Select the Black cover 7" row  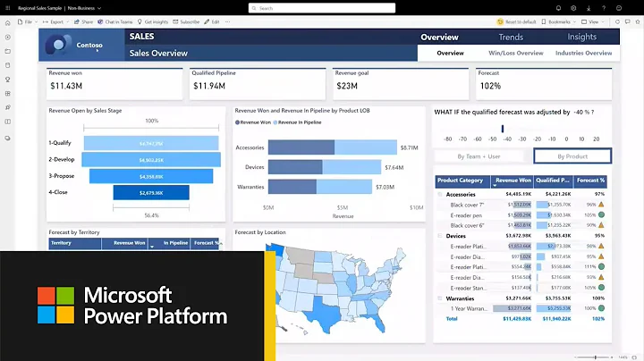[521, 205]
